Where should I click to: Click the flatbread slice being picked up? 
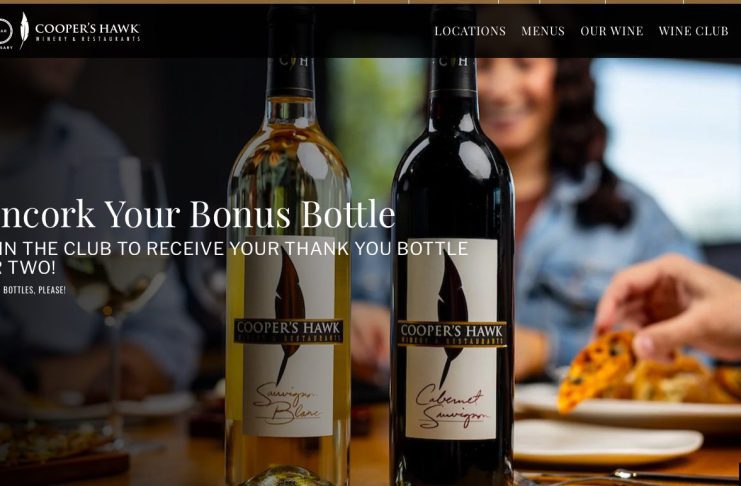[595, 370]
